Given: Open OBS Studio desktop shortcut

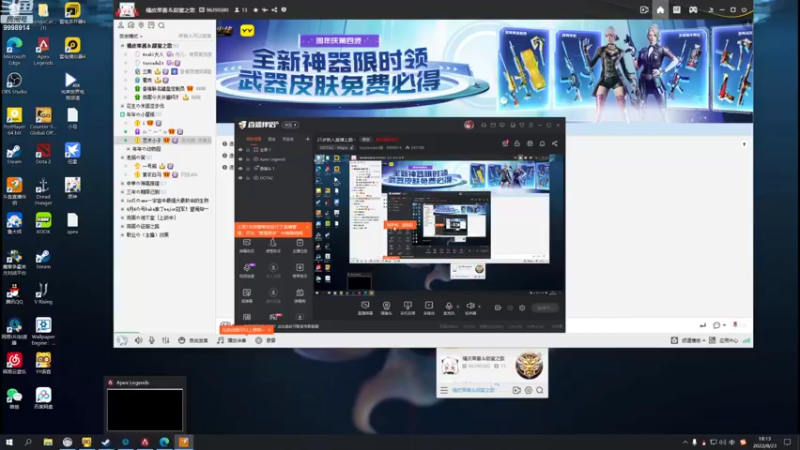Looking at the screenshot, I should [14, 84].
